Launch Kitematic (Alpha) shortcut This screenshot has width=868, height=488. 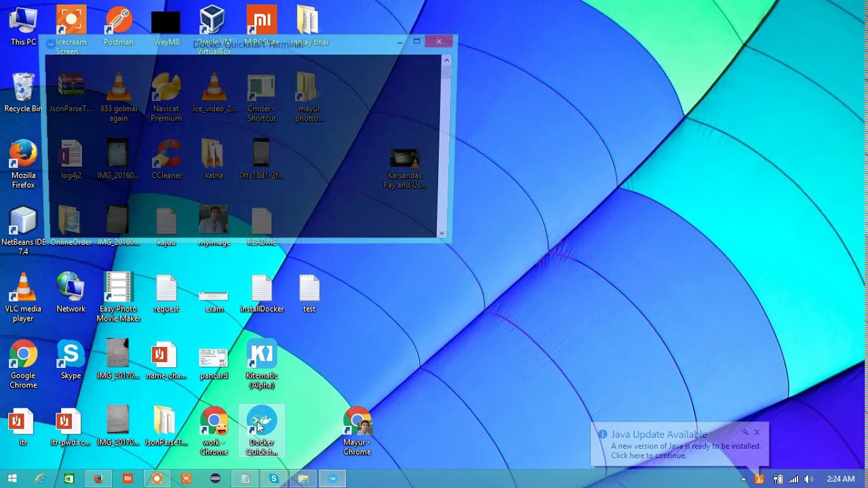tap(262, 364)
